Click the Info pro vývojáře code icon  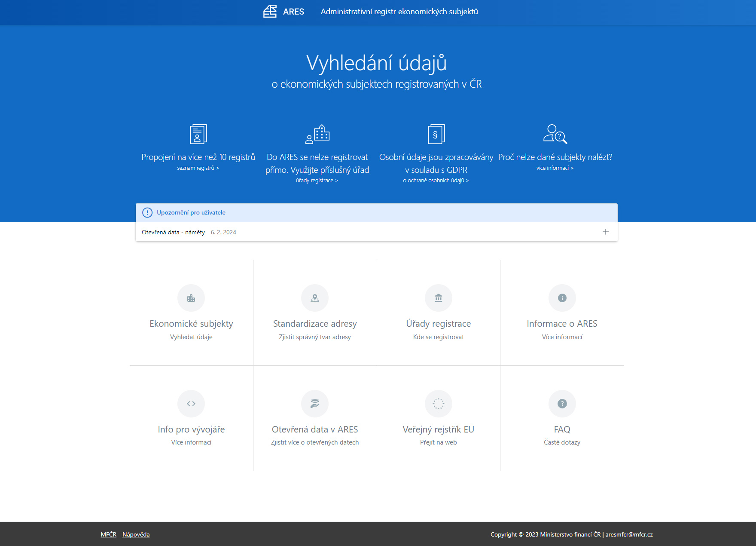click(x=191, y=404)
